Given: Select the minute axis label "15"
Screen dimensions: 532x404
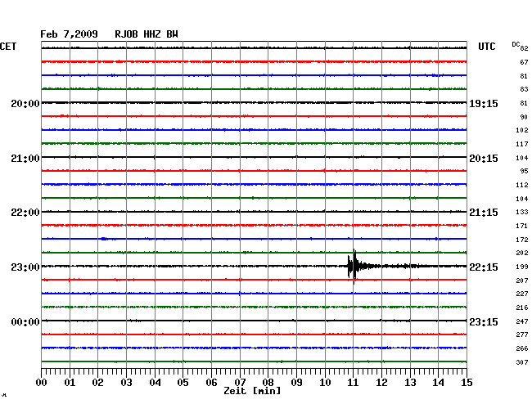Looking at the screenshot, I should (x=467, y=383).
